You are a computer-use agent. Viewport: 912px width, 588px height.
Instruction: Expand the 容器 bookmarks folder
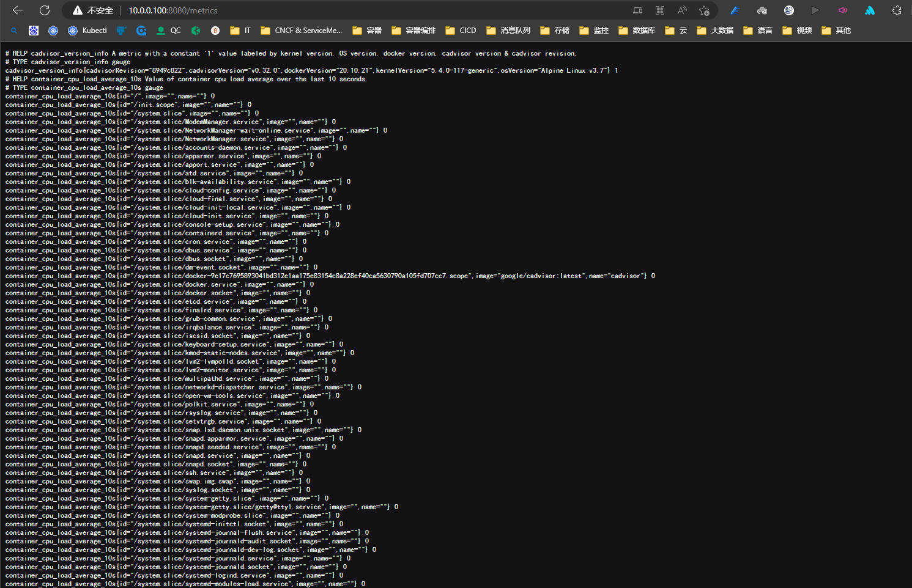point(367,30)
